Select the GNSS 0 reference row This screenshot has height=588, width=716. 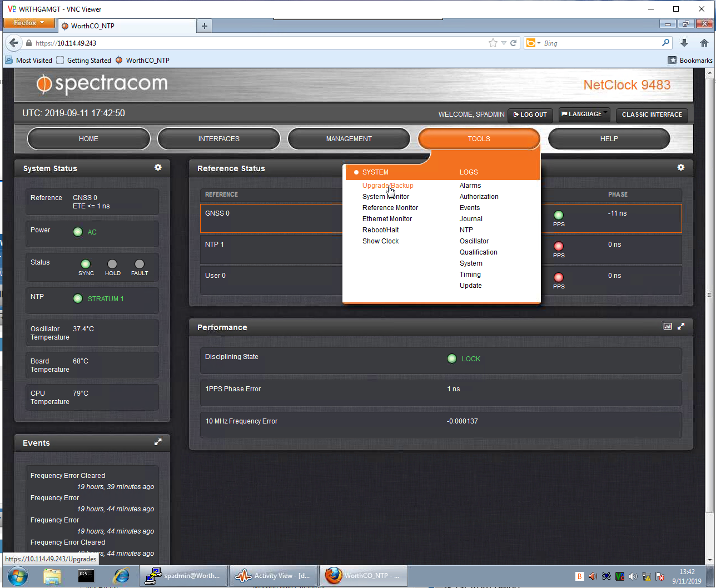(x=441, y=218)
